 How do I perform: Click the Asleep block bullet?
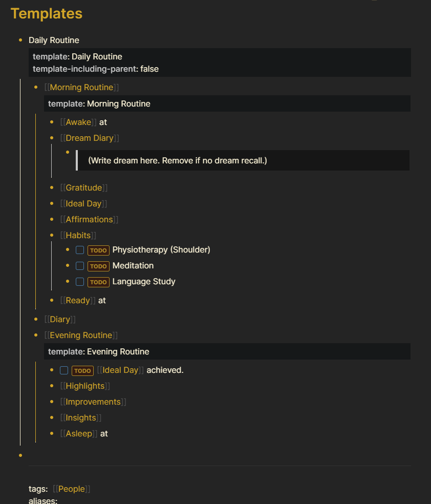click(52, 433)
